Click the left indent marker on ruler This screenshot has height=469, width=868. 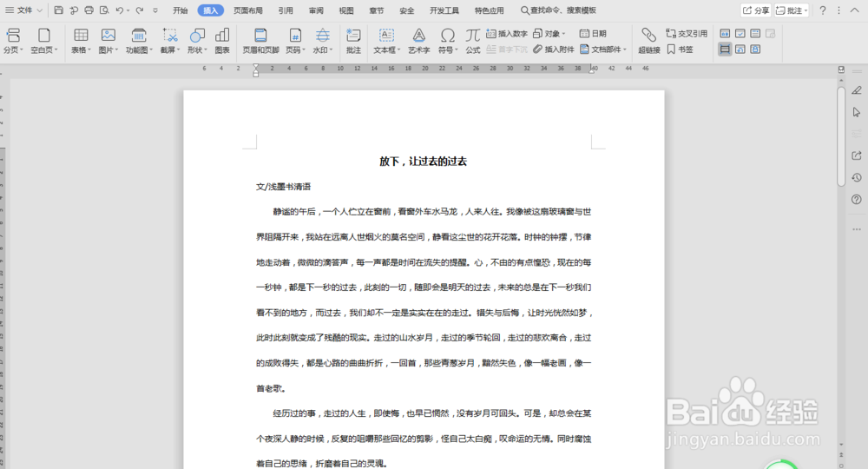[256, 69]
